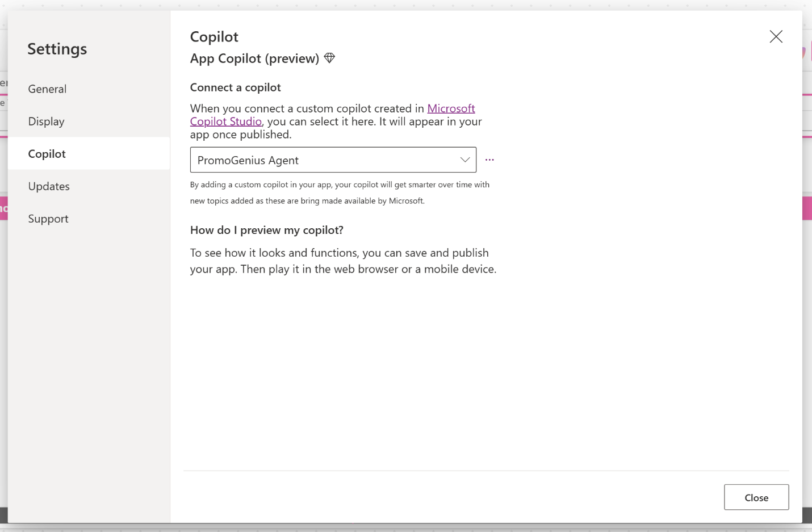Go to the Updates settings tab
Image resolution: width=812 pixels, height=532 pixels.
click(49, 186)
